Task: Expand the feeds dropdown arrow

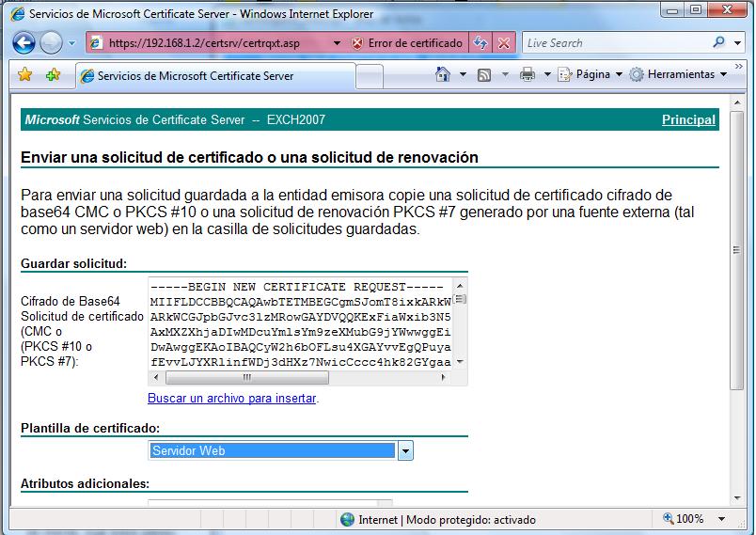Action: (505, 74)
